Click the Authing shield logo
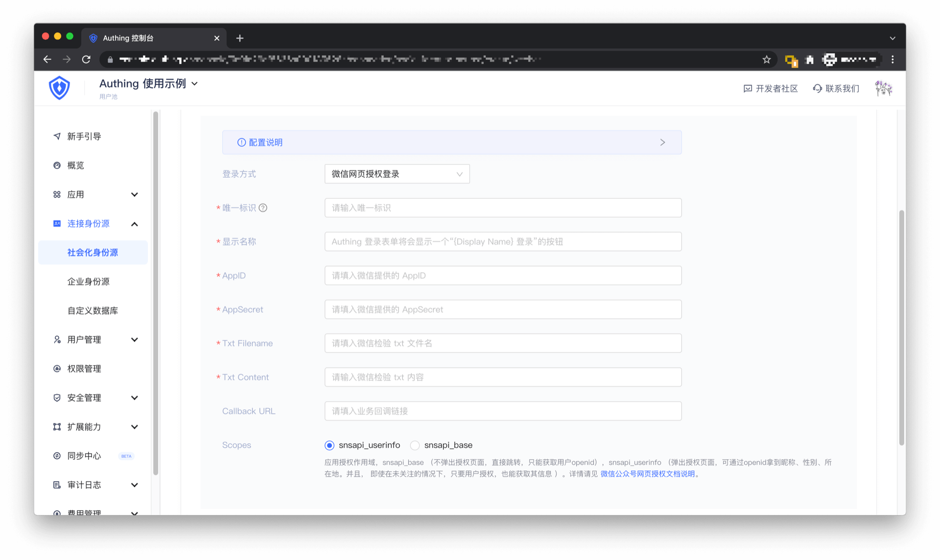This screenshot has height=560, width=940. click(x=59, y=88)
